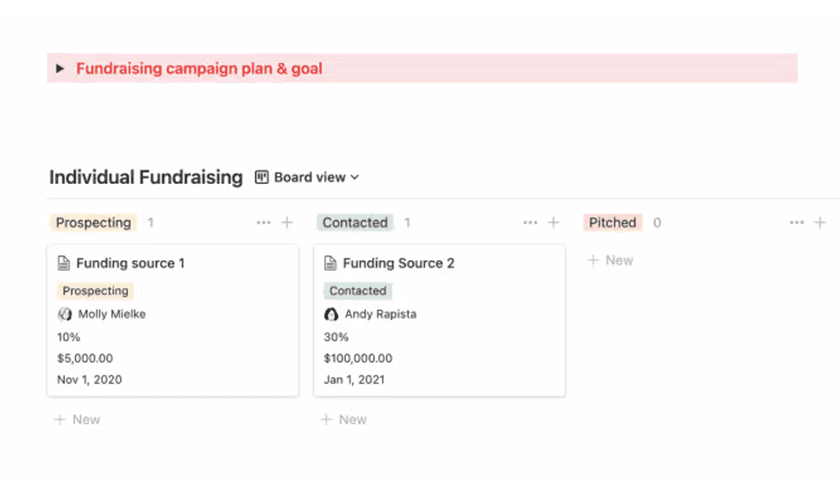
Task: Expand the Fundraising campaign plan & goal toggle
Action: (60, 69)
